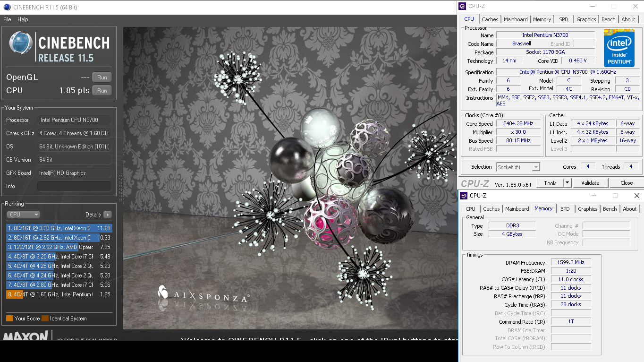This screenshot has height=362, width=644.
Task: Switch to CPU tab in top CPU-Z window
Action: click(469, 19)
